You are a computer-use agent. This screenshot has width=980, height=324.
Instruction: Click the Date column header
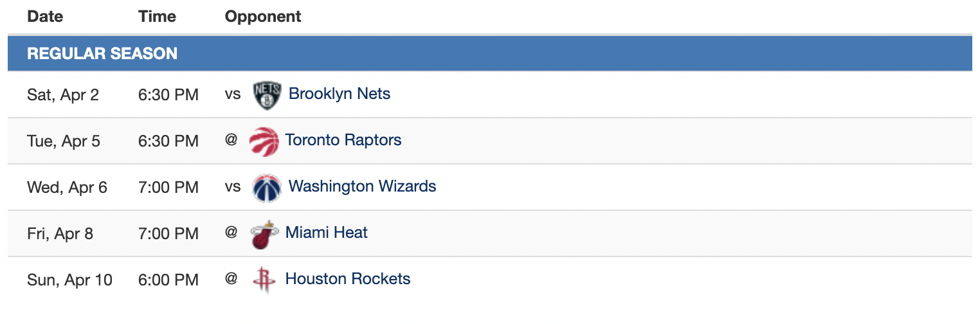[x=45, y=17]
